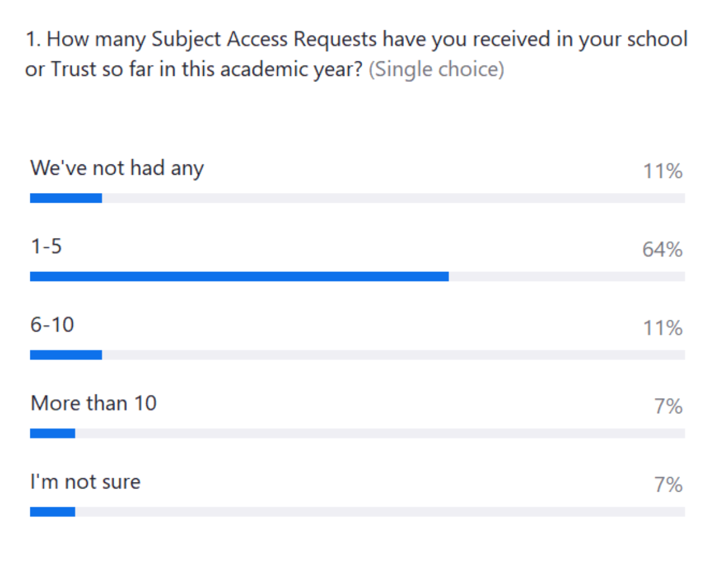Click the blue filled bar for "1-5"
Image resolution: width=728 pixels, height=562 pixels.
239,277
